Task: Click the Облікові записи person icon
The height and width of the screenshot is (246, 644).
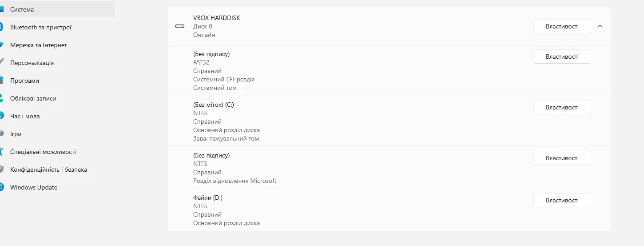Action: tap(1, 98)
